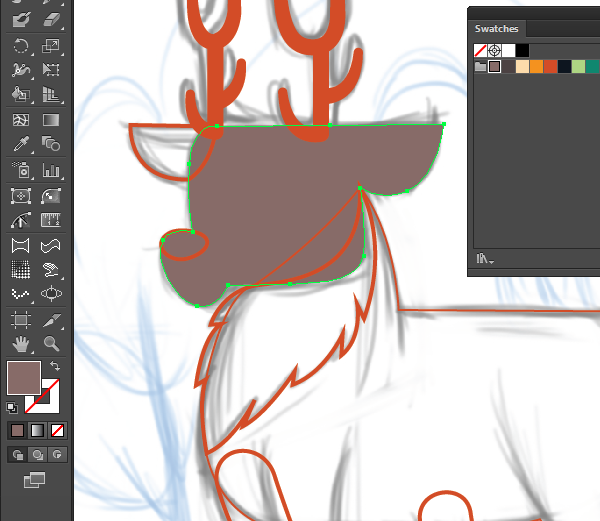Viewport: 600px width, 521px height.
Task: Select the Hand tool
Action: pyautogui.click(x=21, y=344)
